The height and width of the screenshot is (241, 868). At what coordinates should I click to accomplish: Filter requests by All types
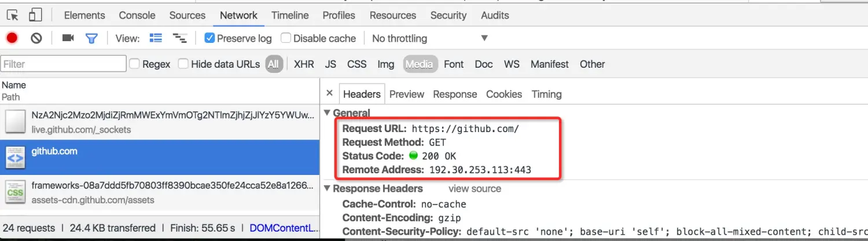click(x=273, y=64)
